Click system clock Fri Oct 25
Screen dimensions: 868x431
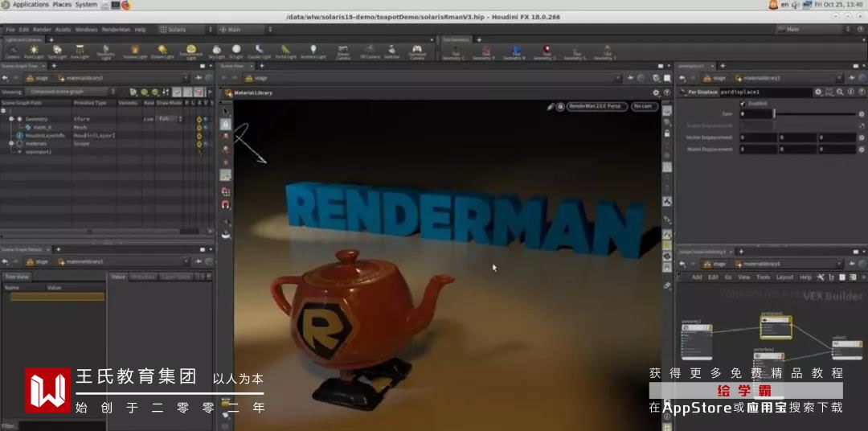[x=837, y=5]
